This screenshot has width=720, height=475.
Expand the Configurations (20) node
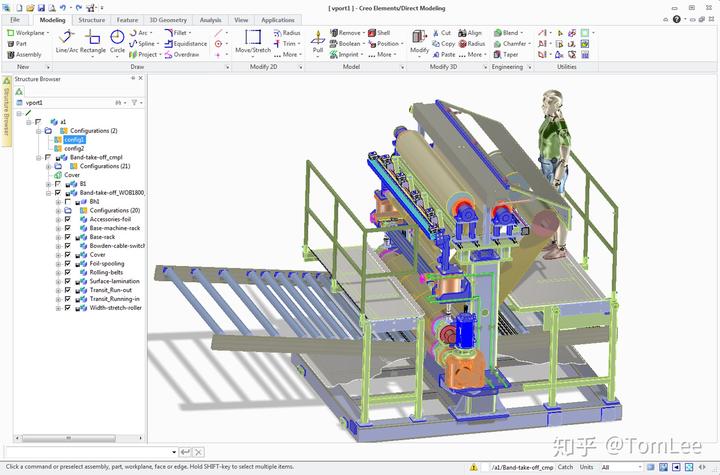58,210
